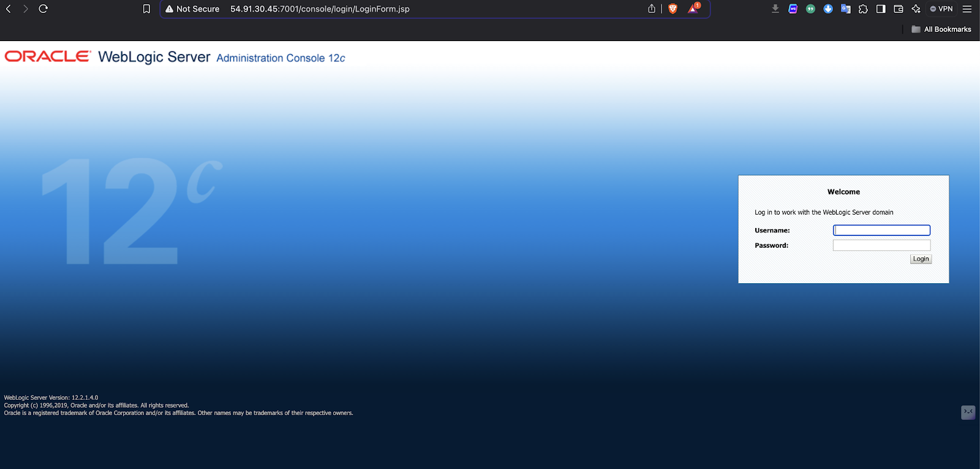Click the browser forward arrow
This screenshot has height=469, width=980.
[26, 9]
